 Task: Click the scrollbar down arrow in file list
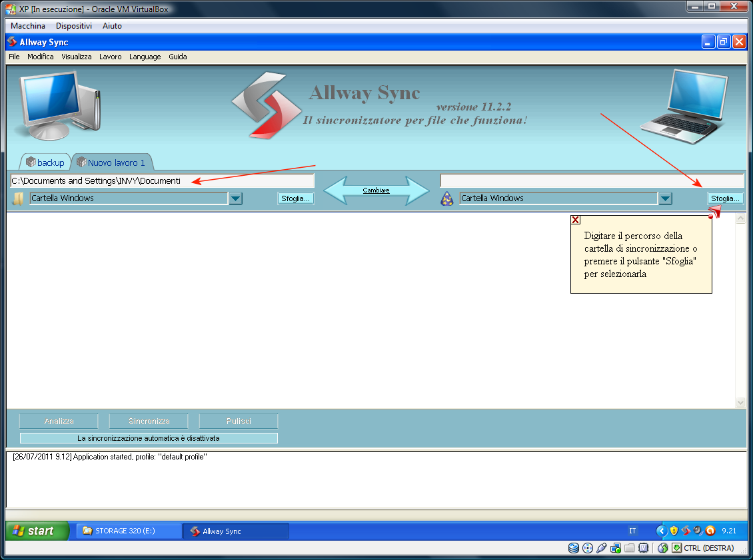tap(740, 402)
